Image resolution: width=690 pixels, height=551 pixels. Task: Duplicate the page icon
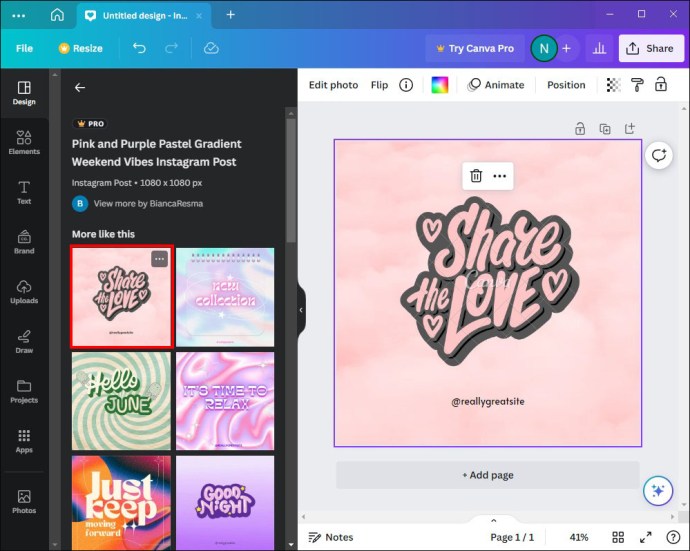tap(605, 129)
